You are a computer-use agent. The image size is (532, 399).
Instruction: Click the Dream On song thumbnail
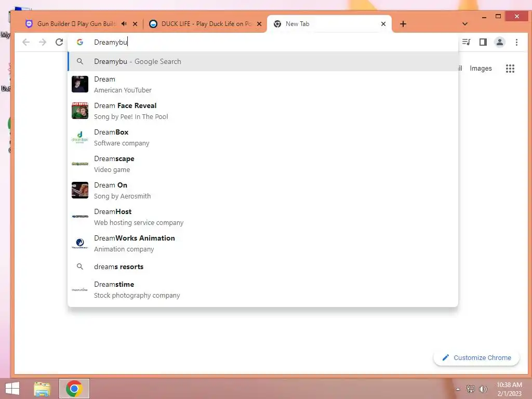[80, 190]
